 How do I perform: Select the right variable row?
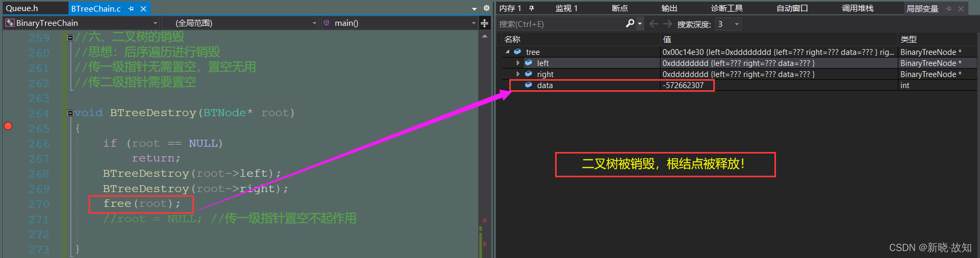click(738, 74)
